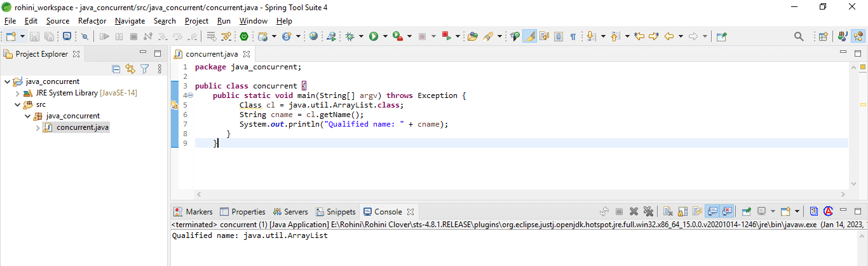Viewport: 868px width, 266px height.
Task: Open the Window menu
Action: (254, 20)
